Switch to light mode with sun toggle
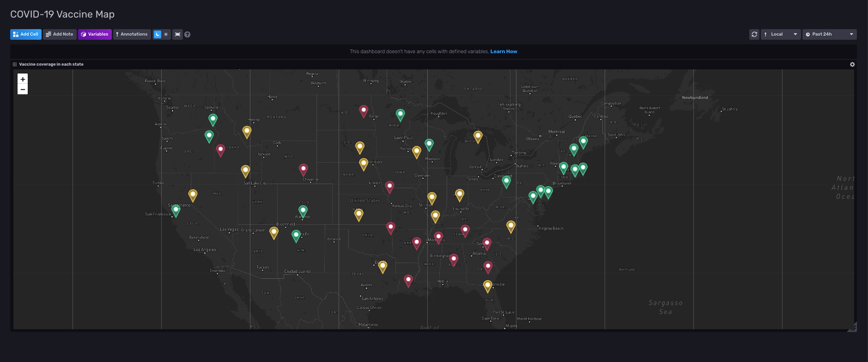The height and width of the screenshot is (362, 868). click(166, 34)
